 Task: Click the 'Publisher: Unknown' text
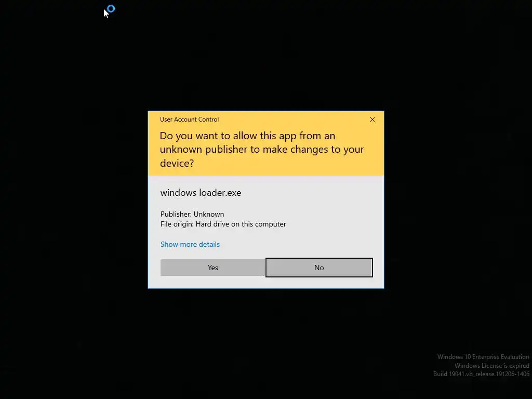192,214
